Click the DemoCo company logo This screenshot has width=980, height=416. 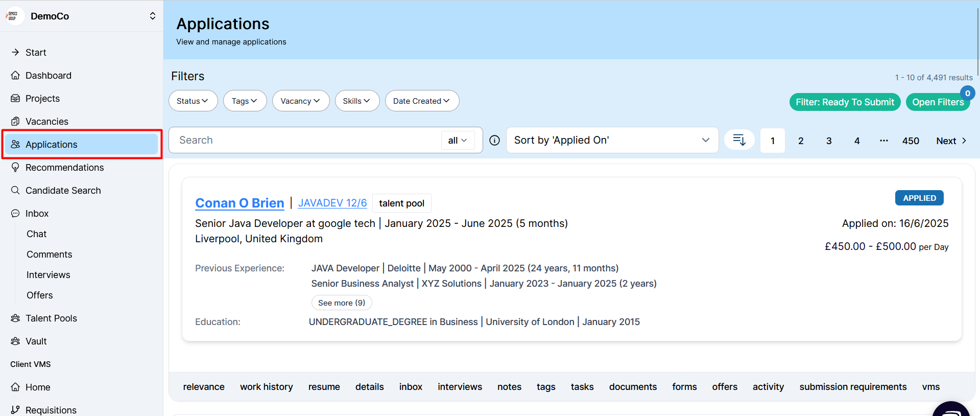click(14, 16)
